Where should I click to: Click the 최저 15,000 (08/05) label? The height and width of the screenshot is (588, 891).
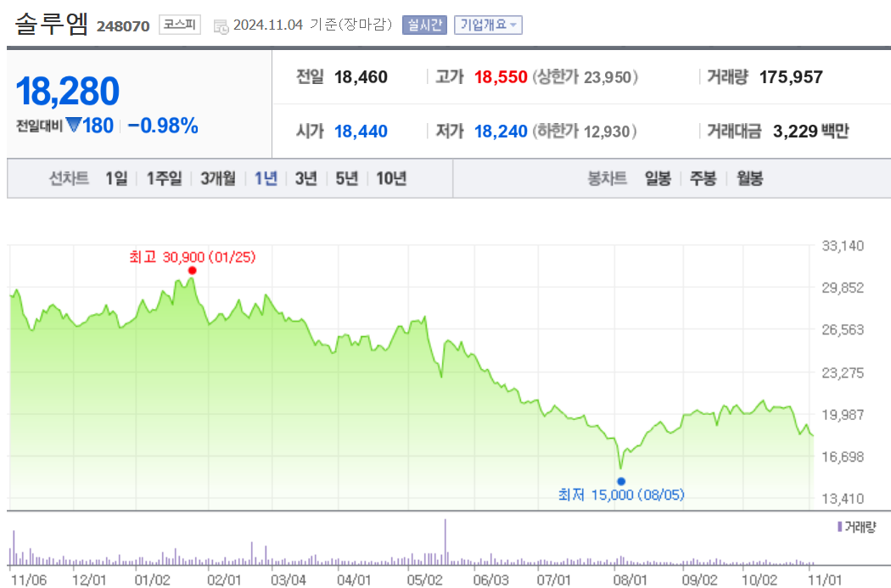621,495
